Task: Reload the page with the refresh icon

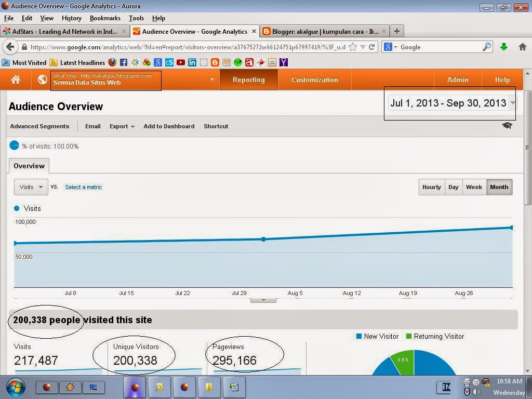Action: click(372, 47)
